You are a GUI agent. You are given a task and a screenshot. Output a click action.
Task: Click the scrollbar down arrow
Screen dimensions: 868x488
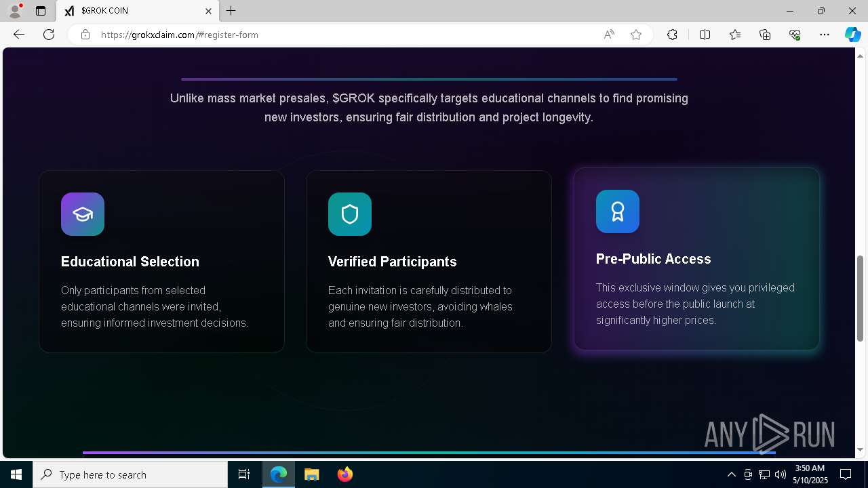click(861, 449)
